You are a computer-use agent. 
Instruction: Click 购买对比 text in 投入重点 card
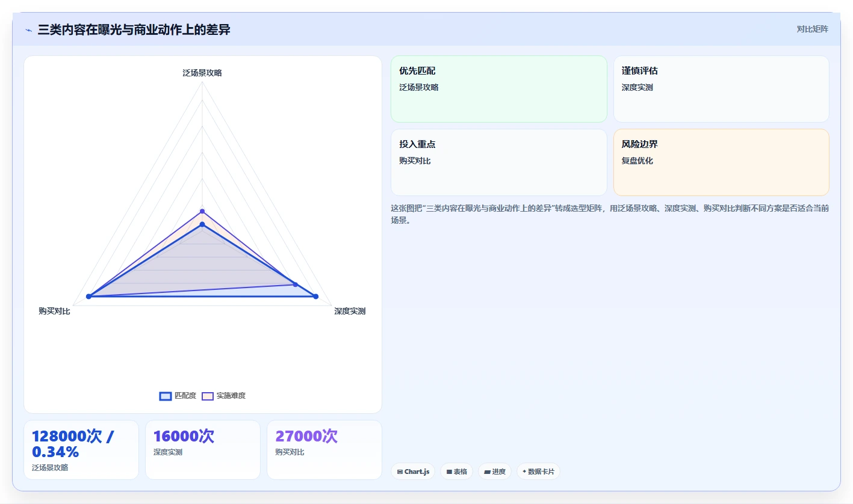[415, 161]
